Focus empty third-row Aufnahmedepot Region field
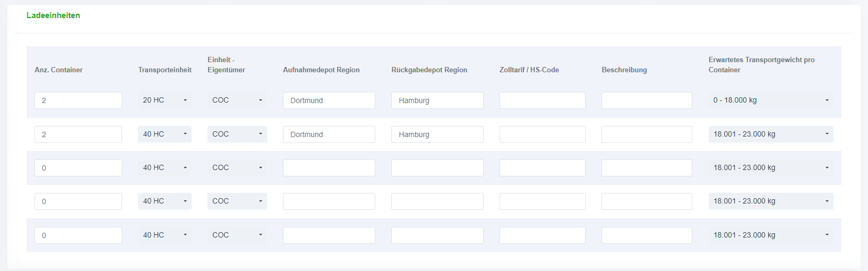Image resolution: width=868 pixels, height=271 pixels. (329, 168)
